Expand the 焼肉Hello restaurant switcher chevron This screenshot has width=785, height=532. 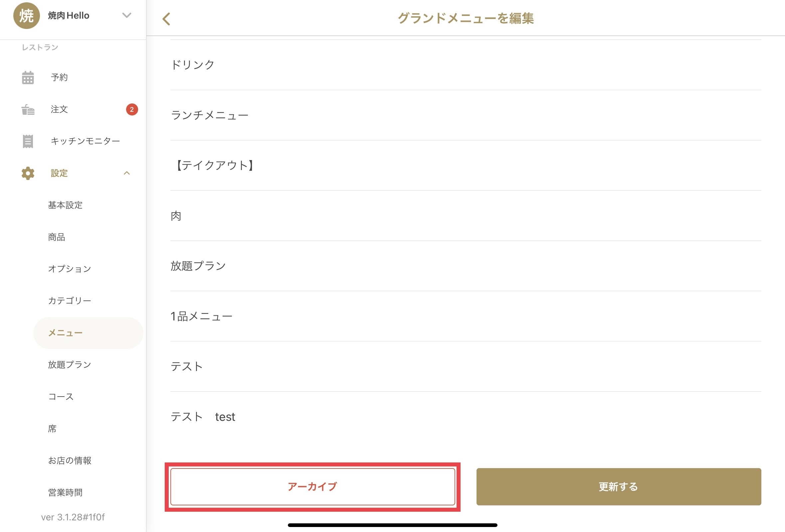[127, 15]
